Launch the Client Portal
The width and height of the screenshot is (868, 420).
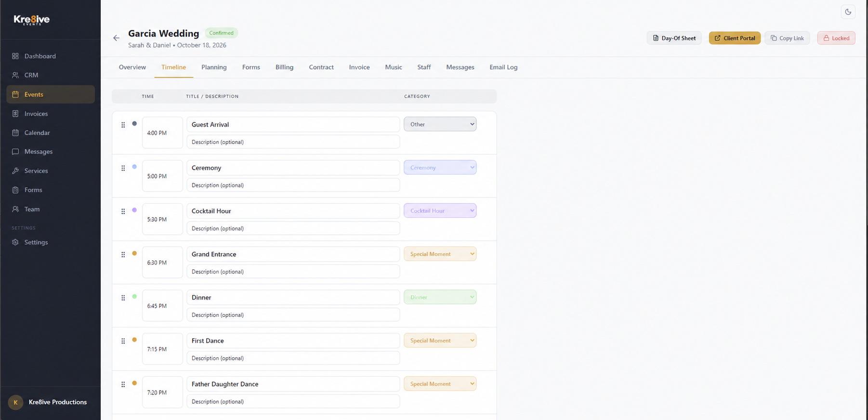click(735, 38)
